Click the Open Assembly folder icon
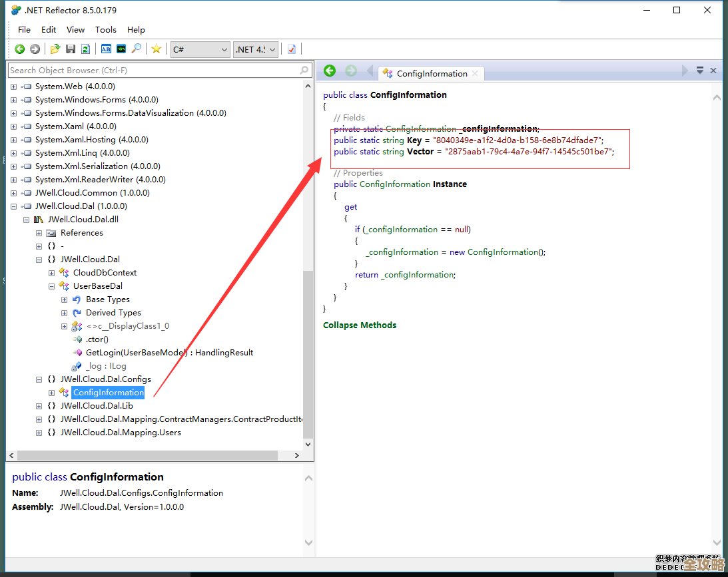728x577 pixels. point(55,49)
